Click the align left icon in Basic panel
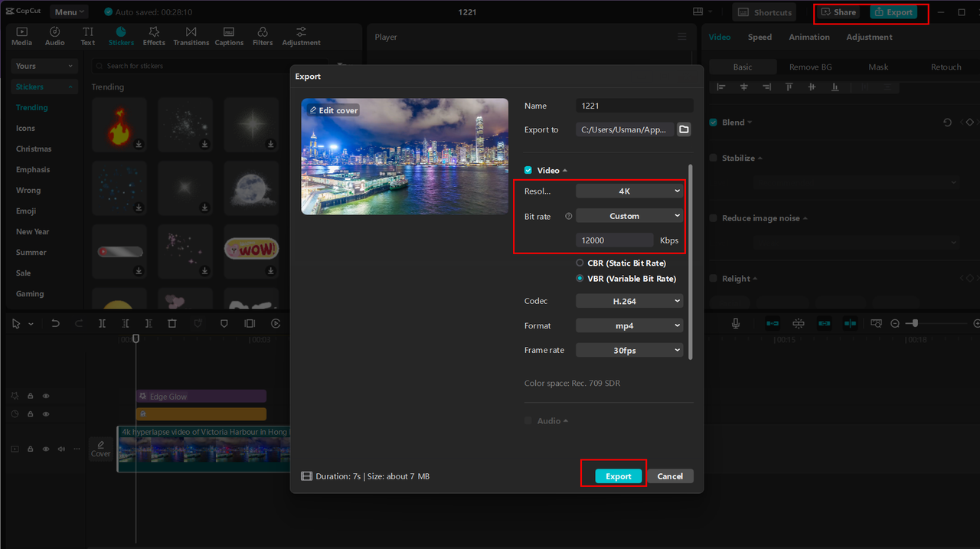980x549 pixels. (x=720, y=87)
